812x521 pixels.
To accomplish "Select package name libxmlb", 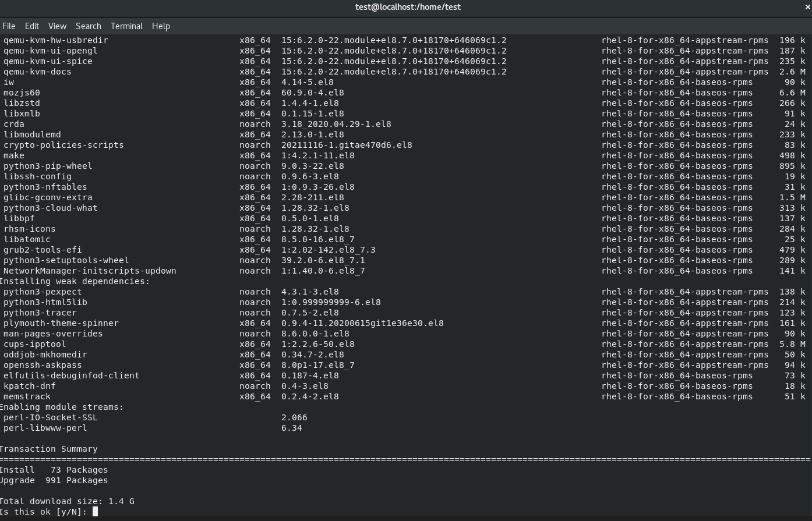I will click(x=22, y=114).
